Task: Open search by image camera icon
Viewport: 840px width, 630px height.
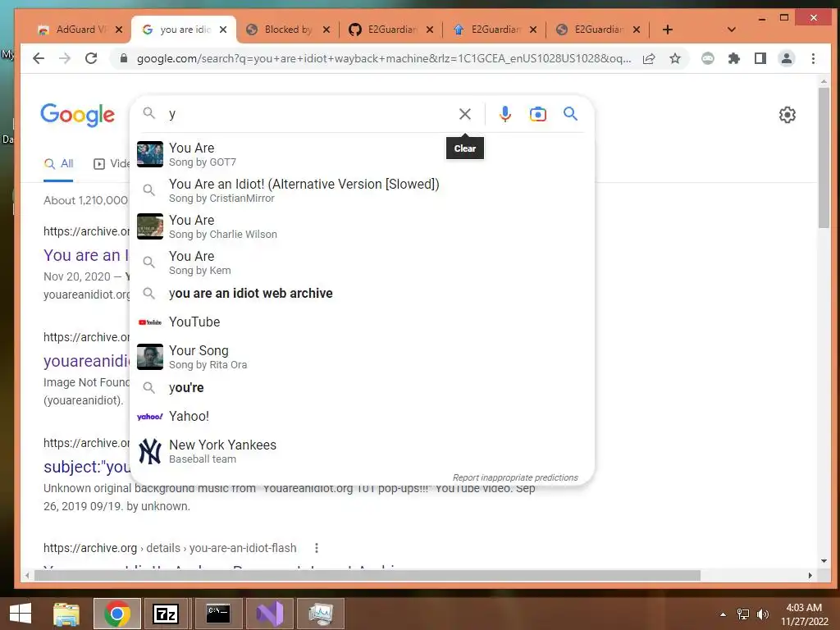Action: pyautogui.click(x=538, y=114)
